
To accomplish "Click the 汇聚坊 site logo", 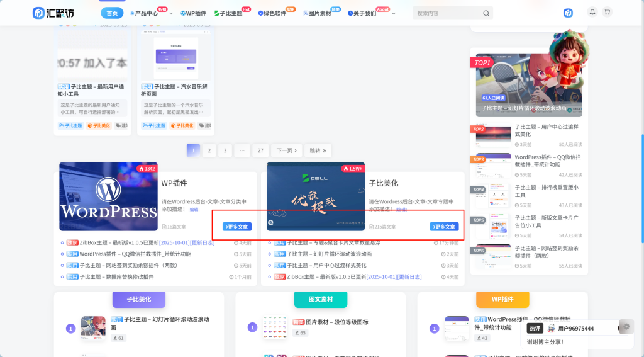I will coord(54,13).
